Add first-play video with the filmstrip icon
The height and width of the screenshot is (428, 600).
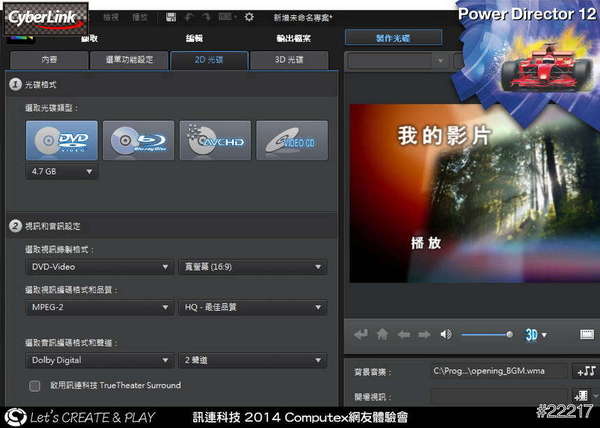(581, 396)
